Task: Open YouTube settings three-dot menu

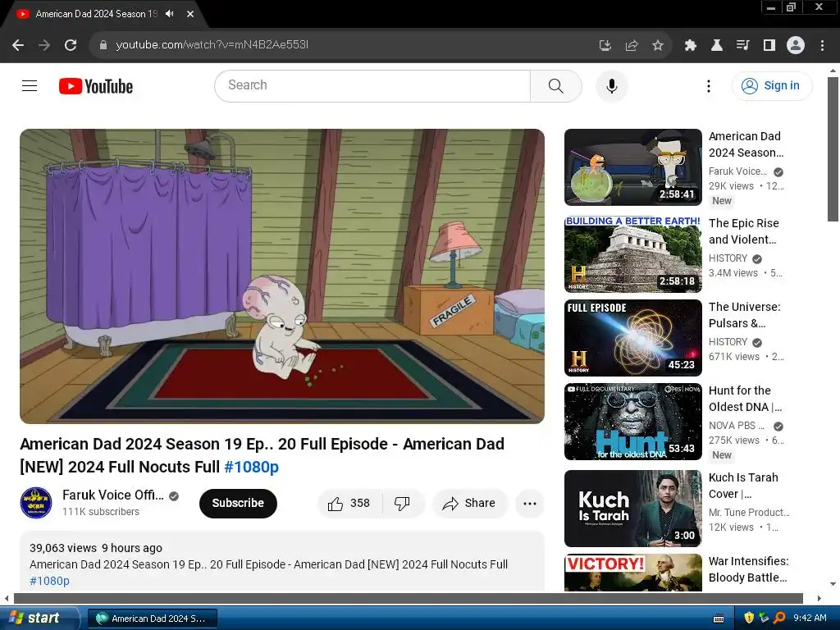Action: coord(708,85)
